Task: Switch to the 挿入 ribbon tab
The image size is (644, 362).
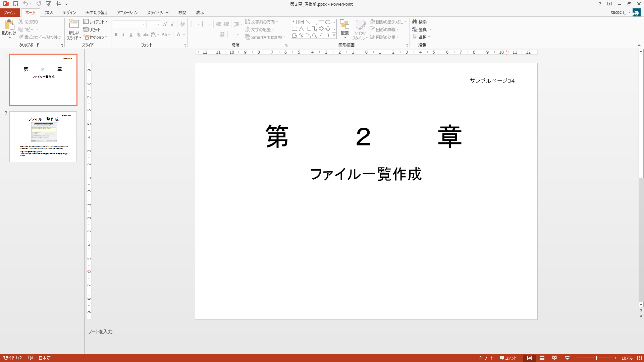Action: [x=49, y=12]
